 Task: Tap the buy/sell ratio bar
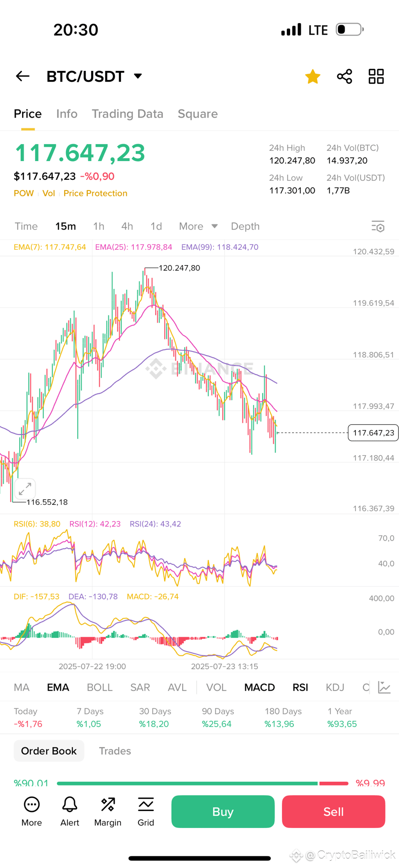coord(202,783)
